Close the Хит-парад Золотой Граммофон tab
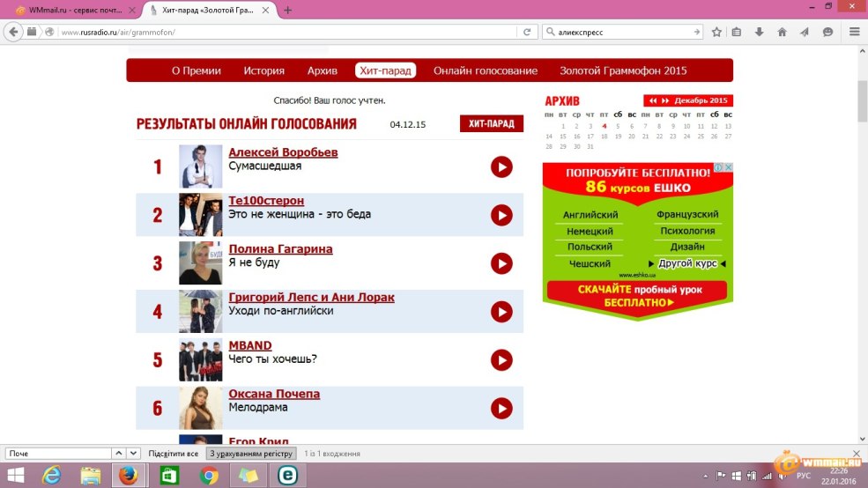Image resolution: width=868 pixels, height=488 pixels. (266, 10)
